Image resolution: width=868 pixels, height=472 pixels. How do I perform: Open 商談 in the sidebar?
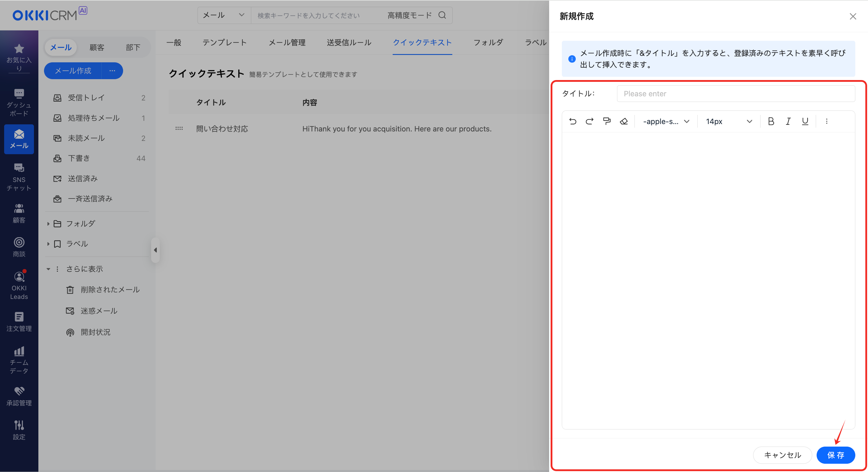pos(19,247)
